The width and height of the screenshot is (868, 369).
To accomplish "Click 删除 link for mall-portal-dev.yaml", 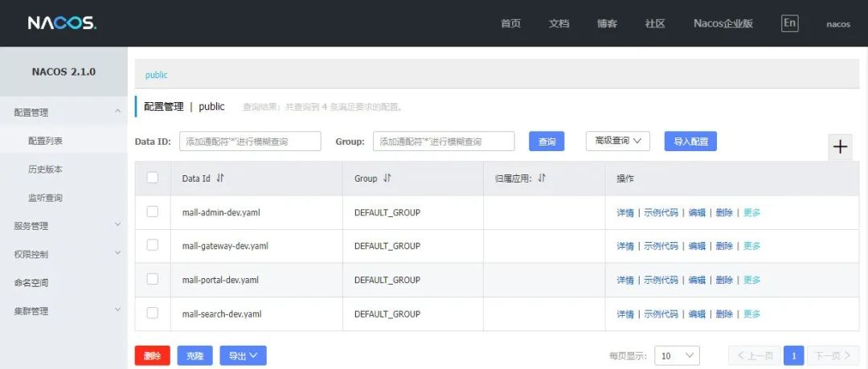I will (x=724, y=281).
